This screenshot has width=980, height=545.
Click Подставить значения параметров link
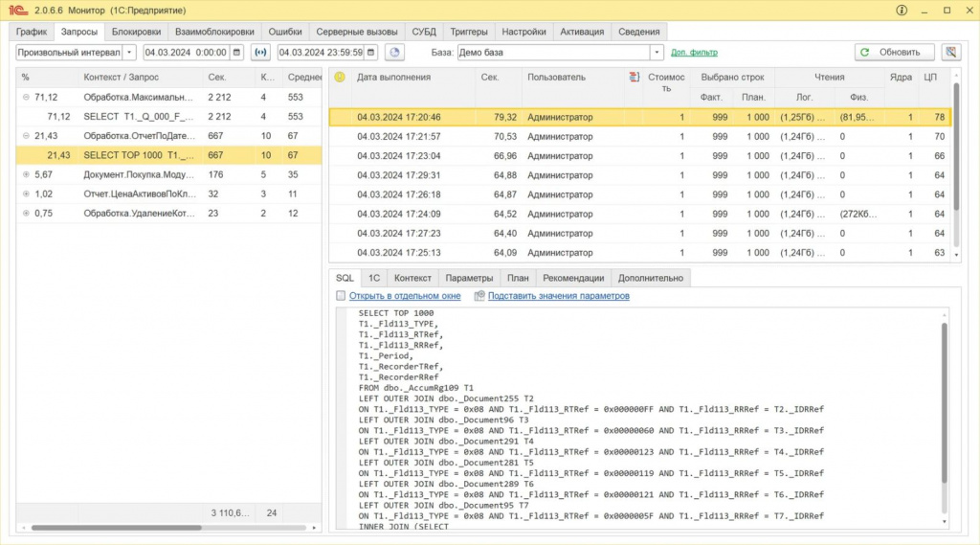click(559, 296)
